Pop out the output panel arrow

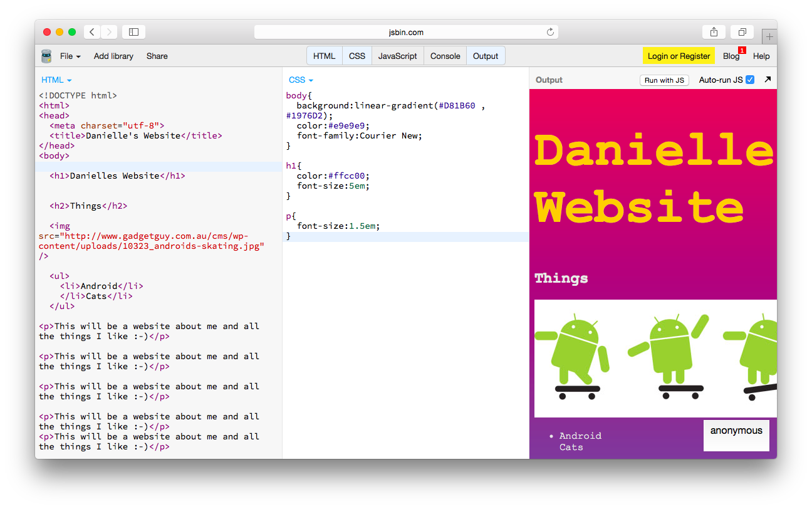768,80
